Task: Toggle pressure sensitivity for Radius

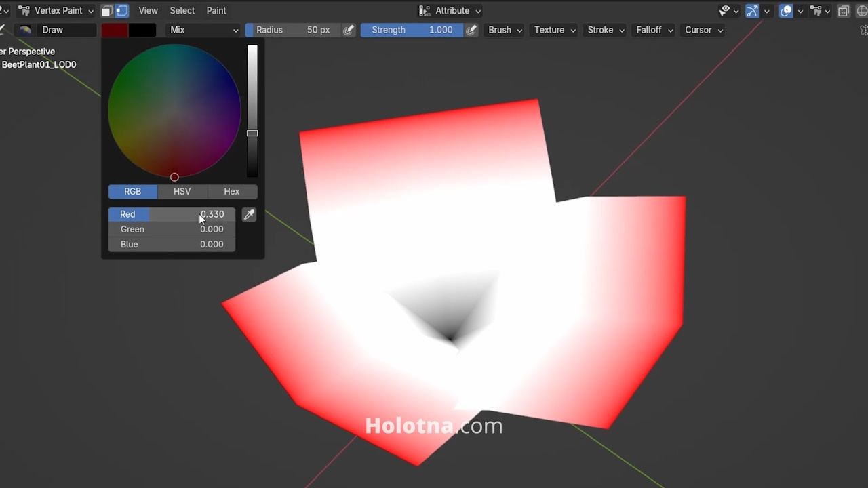Action: [349, 30]
